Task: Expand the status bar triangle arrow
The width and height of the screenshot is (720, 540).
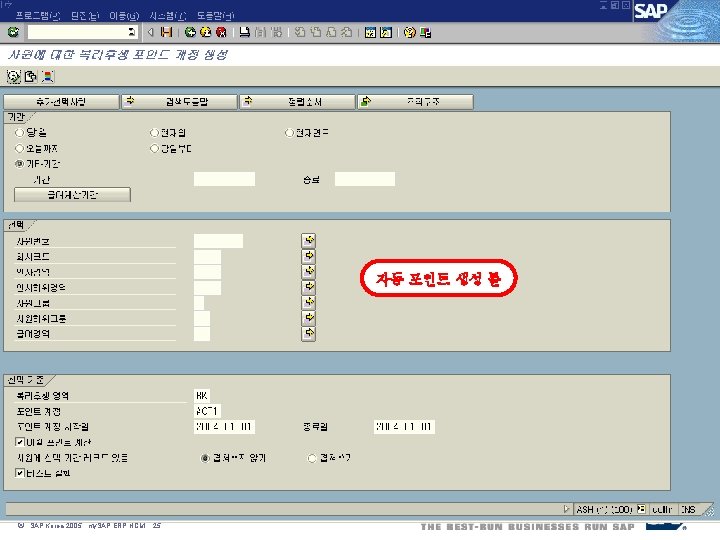Action: click(566, 509)
